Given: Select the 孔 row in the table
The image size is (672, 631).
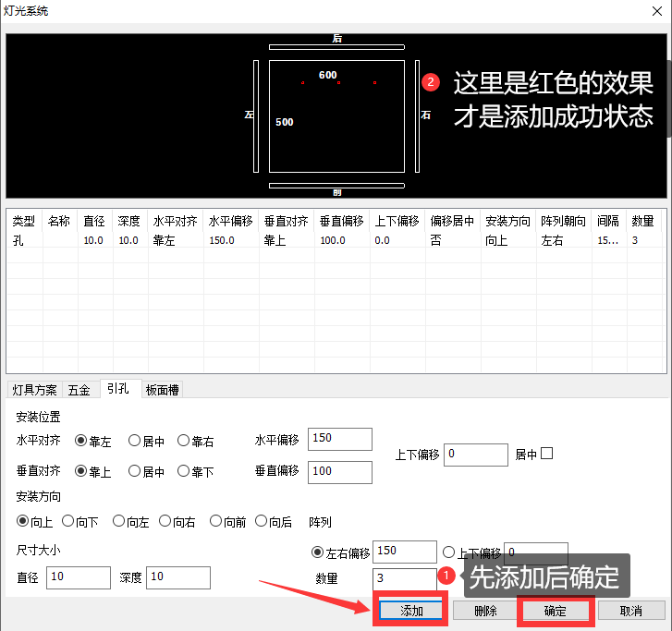Looking at the screenshot, I should point(335,240).
